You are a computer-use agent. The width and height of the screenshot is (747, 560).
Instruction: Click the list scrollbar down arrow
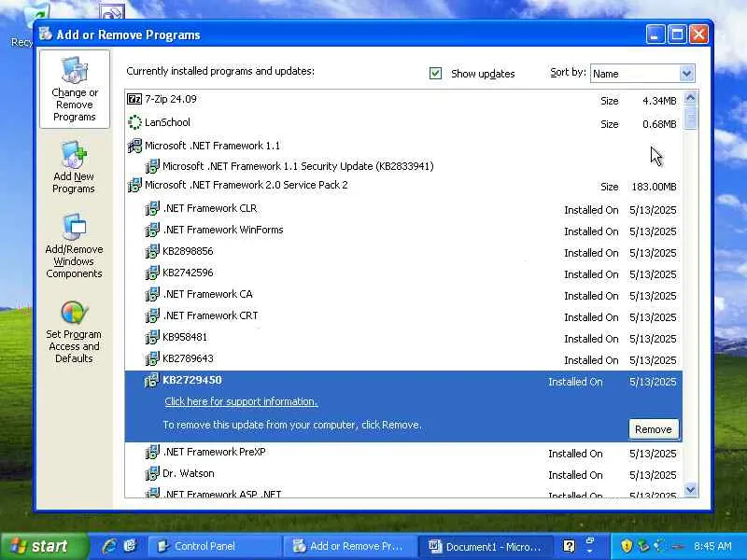point(690,489)
